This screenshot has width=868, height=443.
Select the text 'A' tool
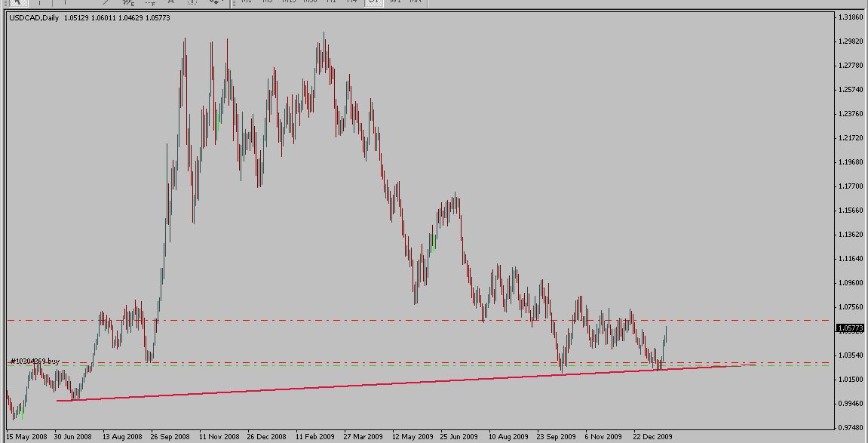tap(171, 2)
